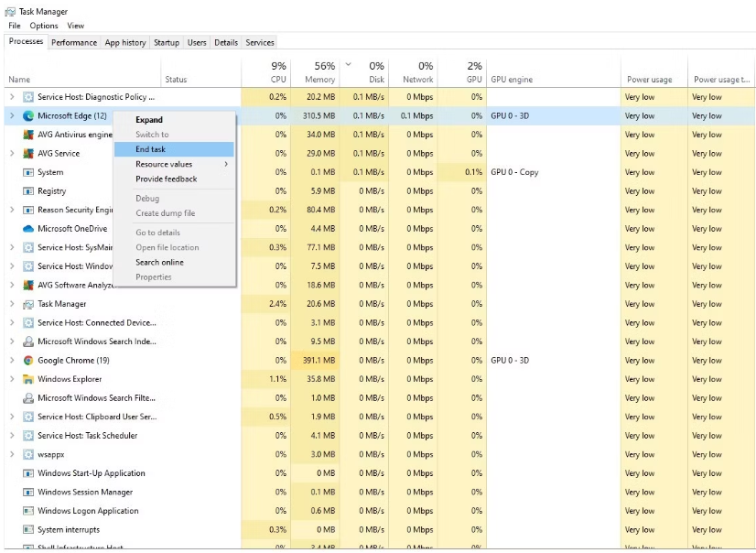Open the Resource values submenu
This screenshot has width=756, height=553.
pos(174,164)
